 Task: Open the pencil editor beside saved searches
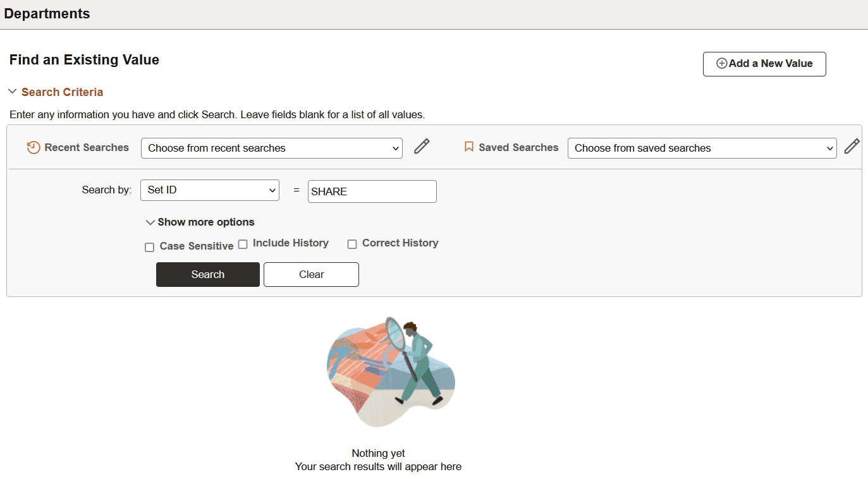pos(852,146)
